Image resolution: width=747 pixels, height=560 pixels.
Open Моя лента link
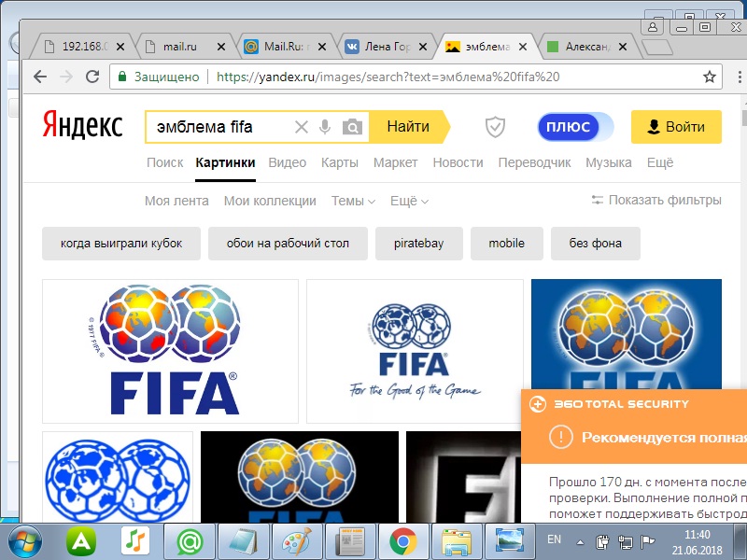click(x=176, y=201)
